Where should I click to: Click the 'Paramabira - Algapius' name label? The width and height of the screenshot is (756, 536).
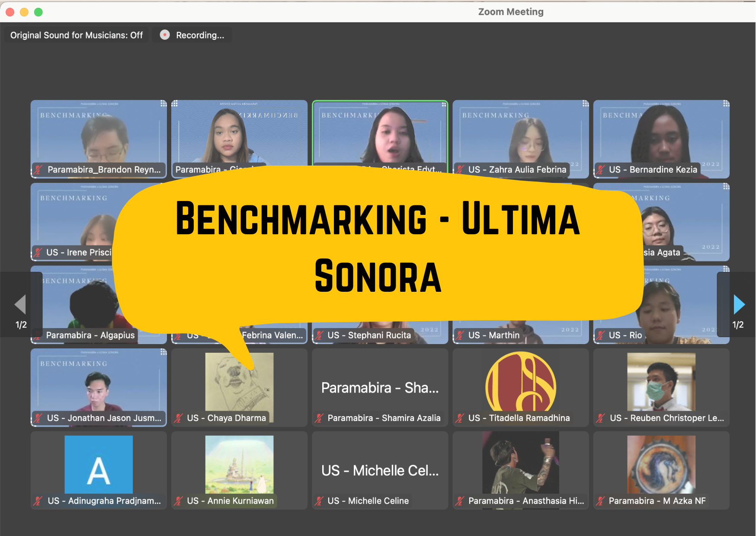click(x=90, y=335)
